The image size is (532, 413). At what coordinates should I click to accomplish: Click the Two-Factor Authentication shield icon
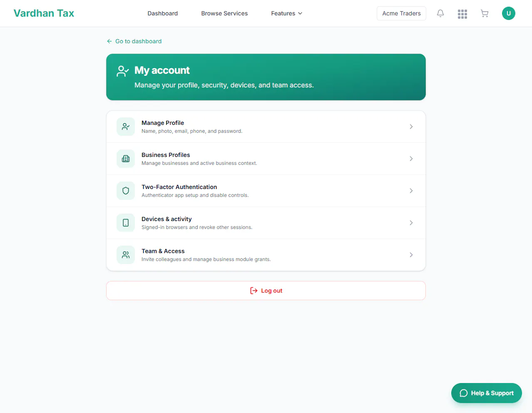(x=126, y=191)
